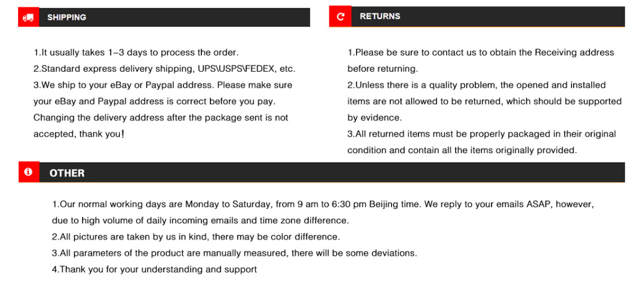The height and width of the screenshot is (301, 644).
Task: Click the high volume emails notice
Action: point(200,221)
